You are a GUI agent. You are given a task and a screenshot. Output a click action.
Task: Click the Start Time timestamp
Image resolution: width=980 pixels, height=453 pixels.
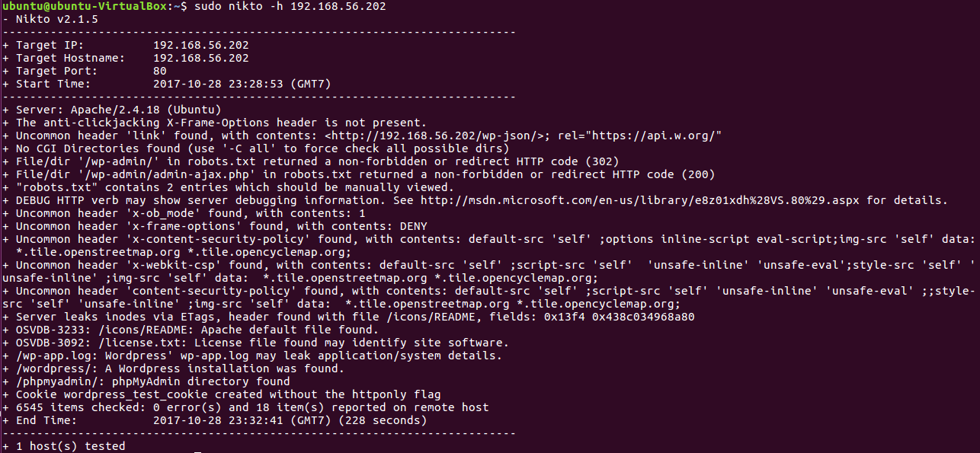[242, 84]
